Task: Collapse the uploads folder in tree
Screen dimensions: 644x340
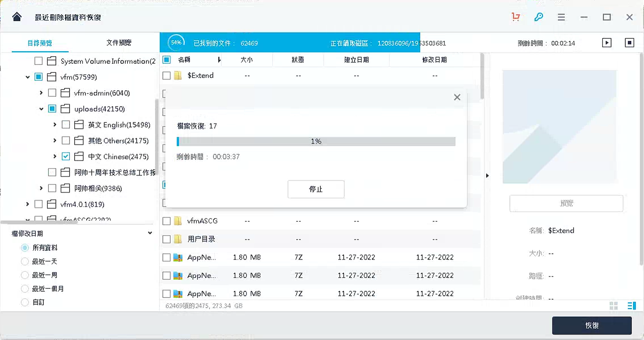Action: [41, 109]
